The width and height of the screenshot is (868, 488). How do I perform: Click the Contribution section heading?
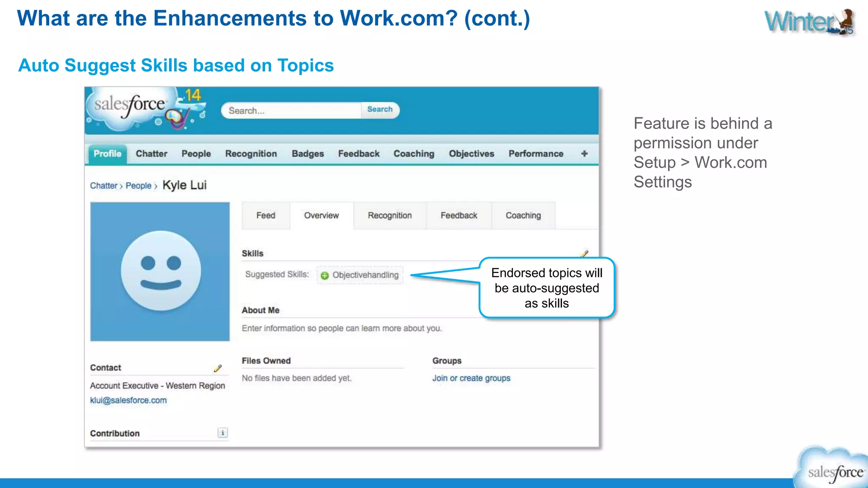pyautogui.click(x=114, y=433)
